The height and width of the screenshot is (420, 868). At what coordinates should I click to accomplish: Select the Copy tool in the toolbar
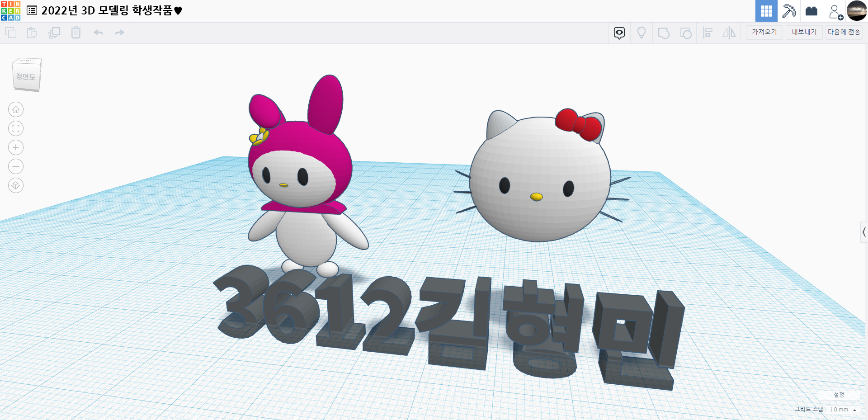[x=11, y=33]
